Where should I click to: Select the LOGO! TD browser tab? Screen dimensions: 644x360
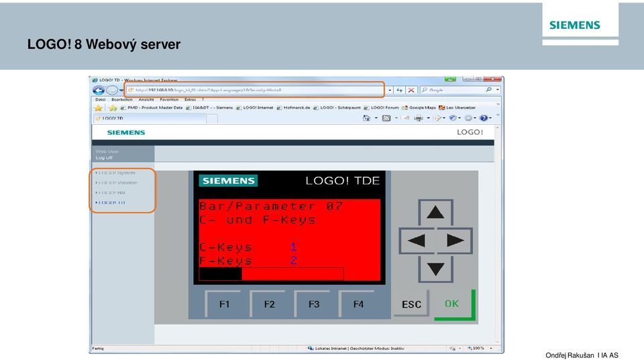(x=150, y=118)
